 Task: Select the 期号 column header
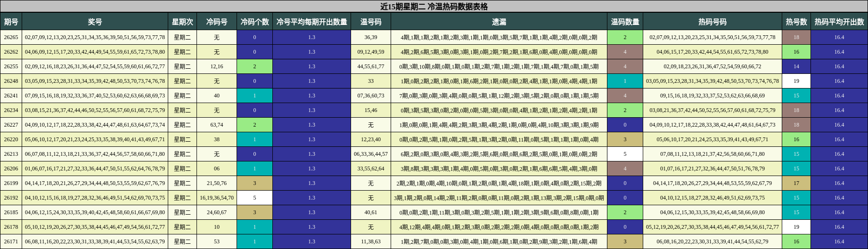pos(11,22)
